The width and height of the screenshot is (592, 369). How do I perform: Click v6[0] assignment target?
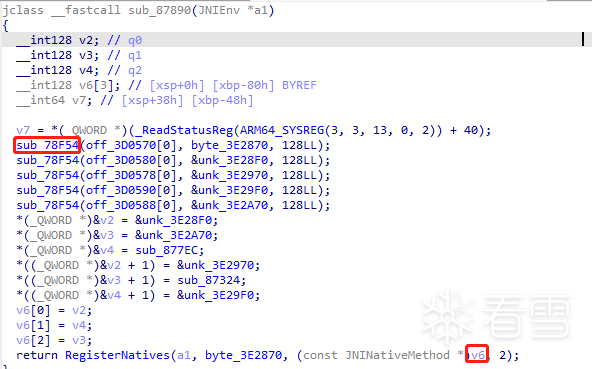(33, 310)
